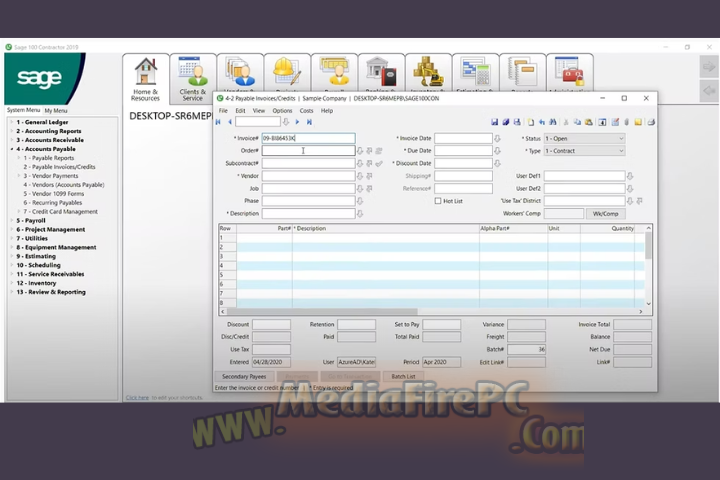Image resolution: width=720 pixels, height=480 pixels.
Task: Click the New blank record toolbar icon
Action: pos(531,122)
